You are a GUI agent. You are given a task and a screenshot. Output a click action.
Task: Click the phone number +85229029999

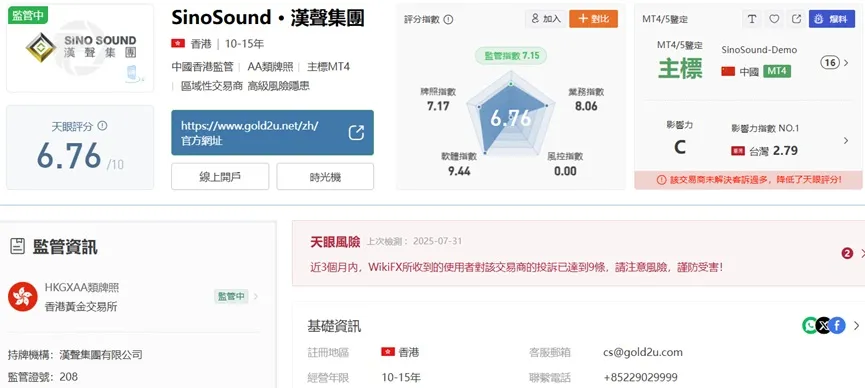(x=640, y=378)
